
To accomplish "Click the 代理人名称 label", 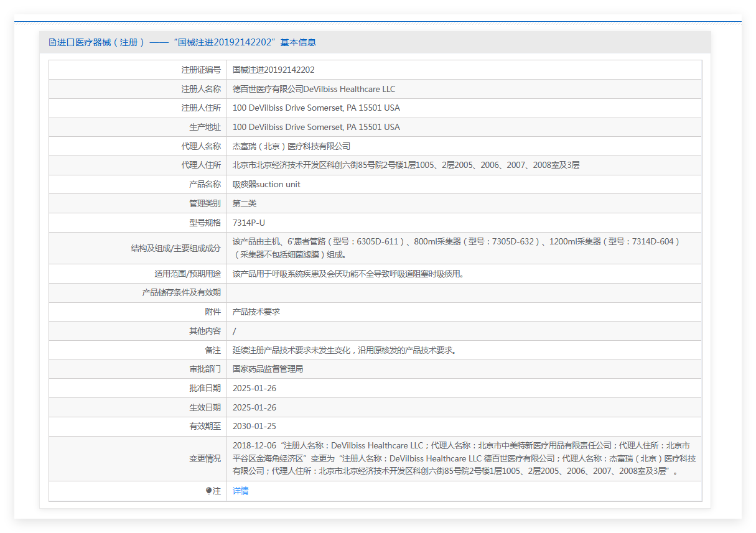I will (x=201, y=146).
